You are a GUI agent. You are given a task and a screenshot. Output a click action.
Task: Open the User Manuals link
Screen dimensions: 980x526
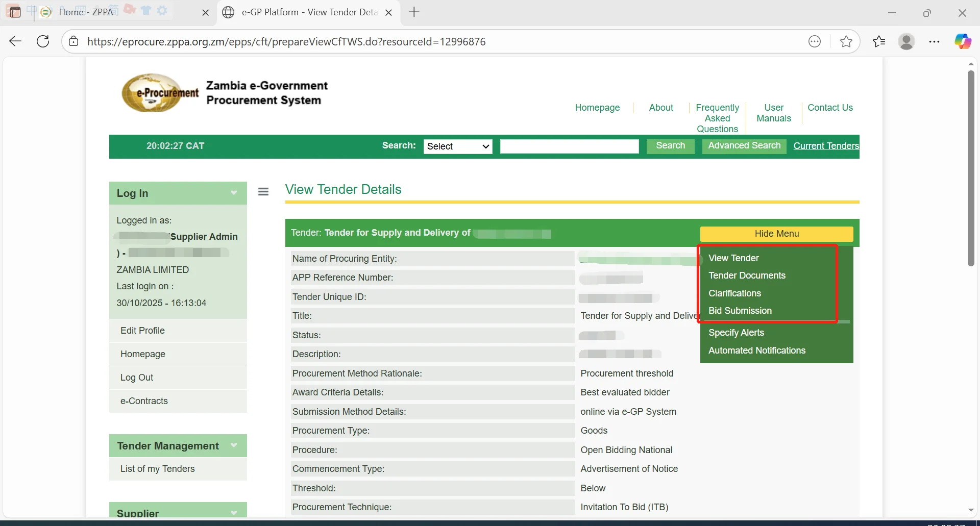tap(774, 113)
